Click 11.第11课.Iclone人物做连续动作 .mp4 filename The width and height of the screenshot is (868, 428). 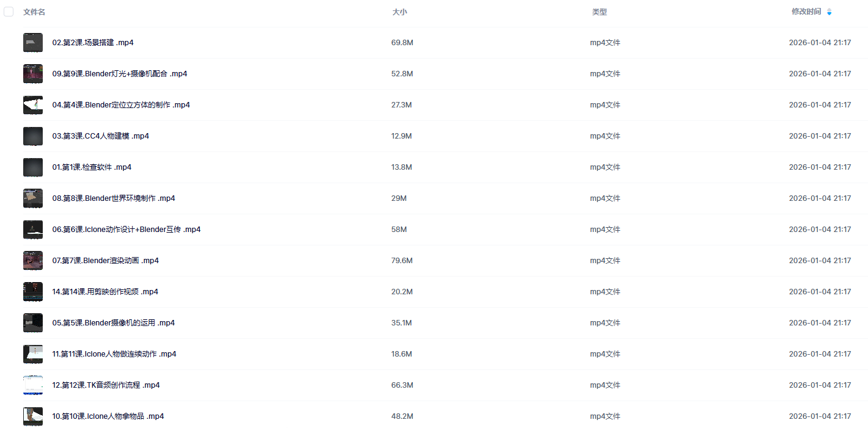tap(114, 354)
